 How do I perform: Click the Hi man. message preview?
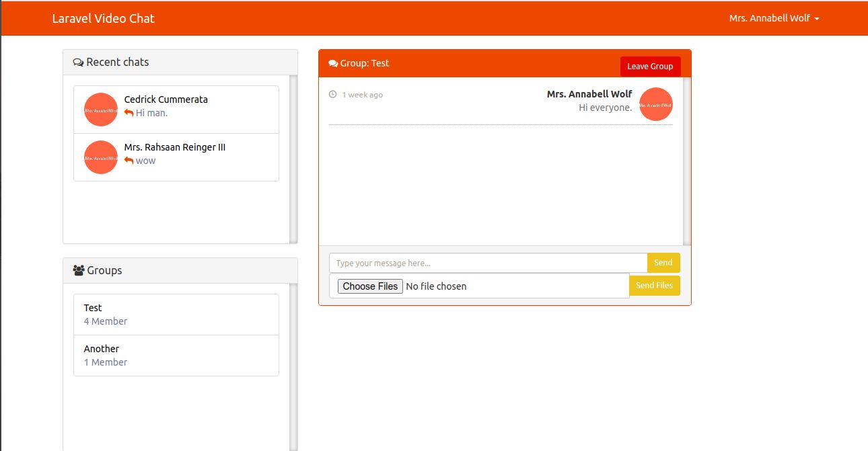pos(151,113)
